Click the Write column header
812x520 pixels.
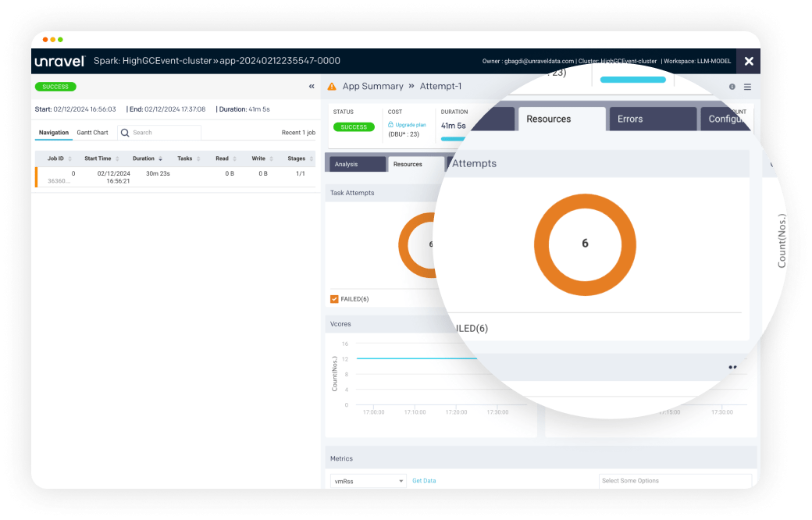[x=258, y=158]
